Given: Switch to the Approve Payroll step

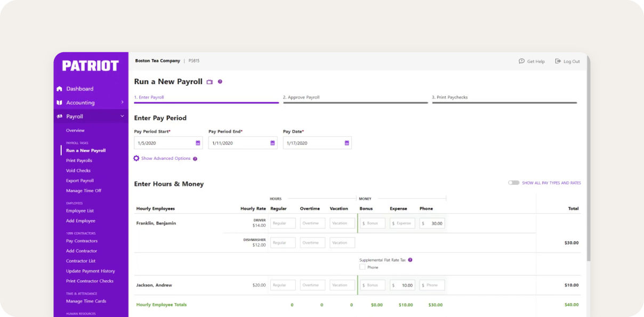Looking at the screenshot, I should click(x=302, y=97).
